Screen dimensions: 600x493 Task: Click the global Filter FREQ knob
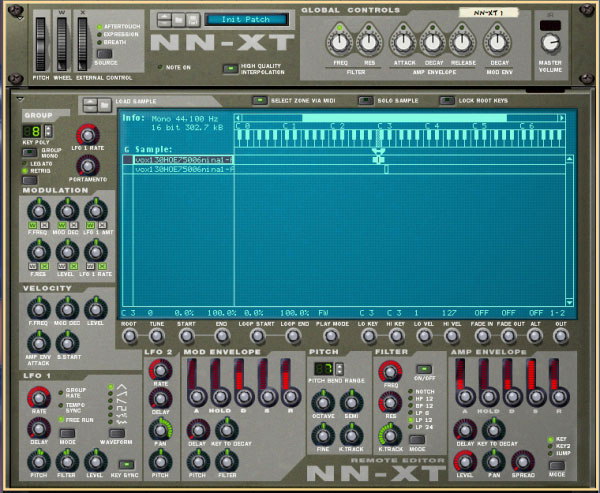(339, 42)
